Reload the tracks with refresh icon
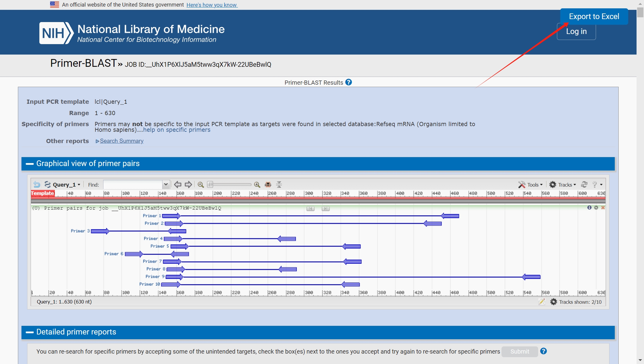This screenshot has width=644, height=364. (x=584, y=185)
